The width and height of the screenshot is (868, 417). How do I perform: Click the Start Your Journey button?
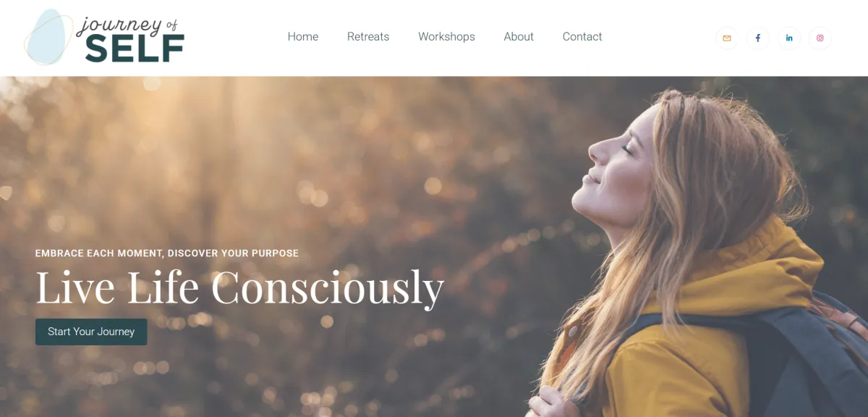tap(91, 332)
